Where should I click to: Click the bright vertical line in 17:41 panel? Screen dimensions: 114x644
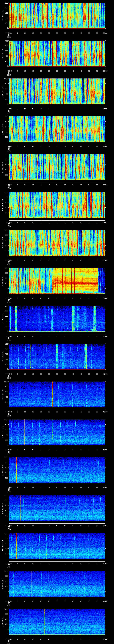pos(52,394)
